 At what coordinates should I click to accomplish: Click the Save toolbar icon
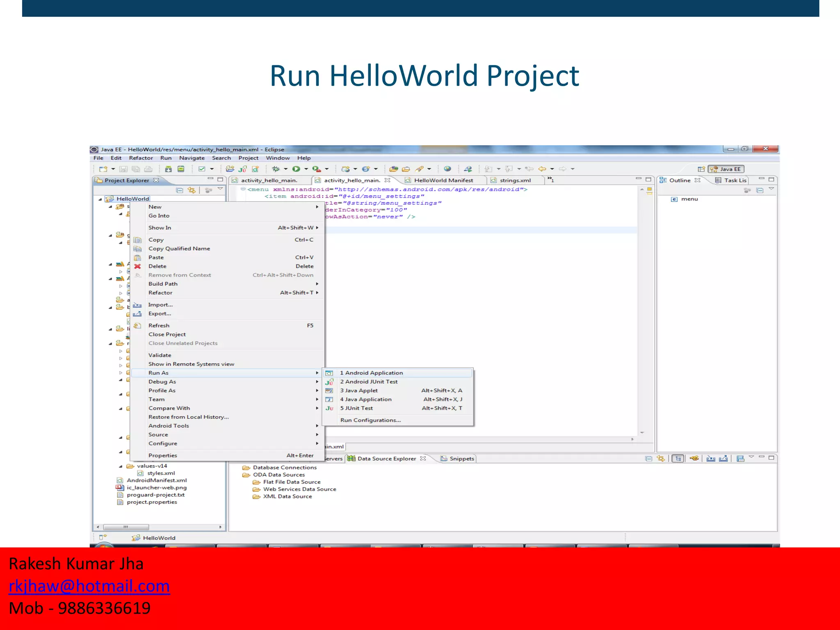click(x=123, y=169)
